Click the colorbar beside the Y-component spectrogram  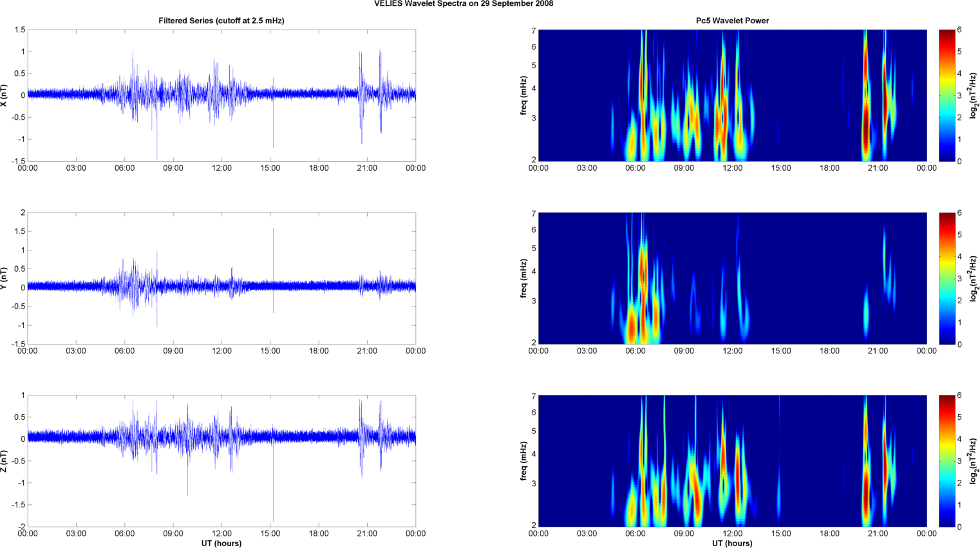947,278
